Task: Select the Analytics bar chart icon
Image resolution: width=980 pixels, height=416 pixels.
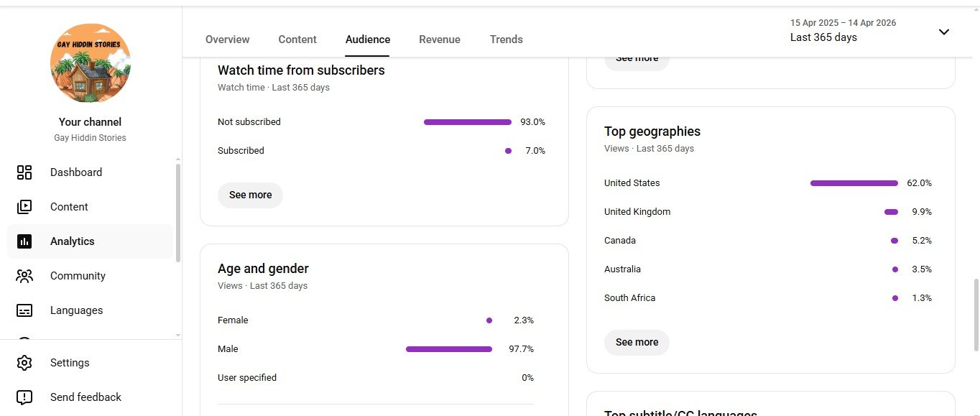Action: click(x=24, y=241)
